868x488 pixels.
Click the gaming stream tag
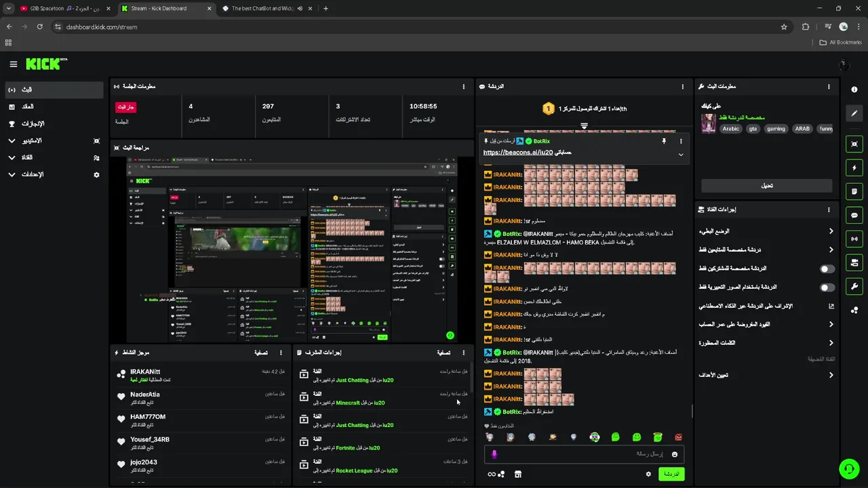pyautogui.click(x=776, y=129)
